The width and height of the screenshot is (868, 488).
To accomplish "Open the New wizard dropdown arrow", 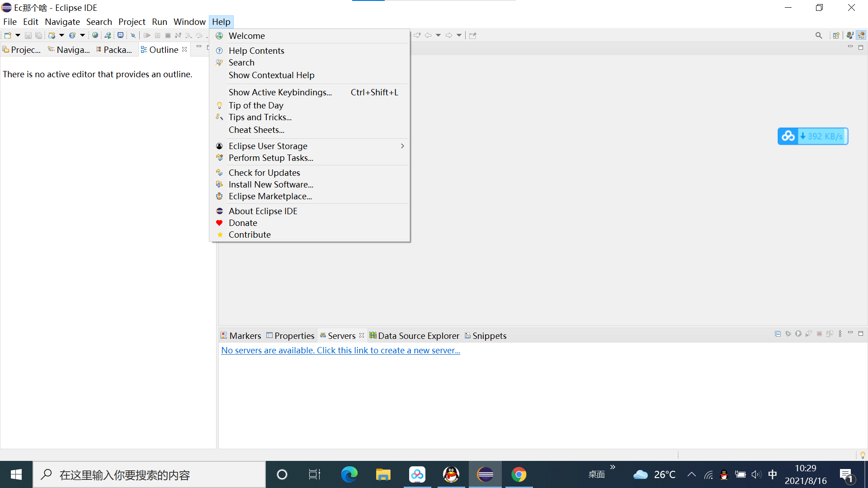I will click(x=18, y=35).
